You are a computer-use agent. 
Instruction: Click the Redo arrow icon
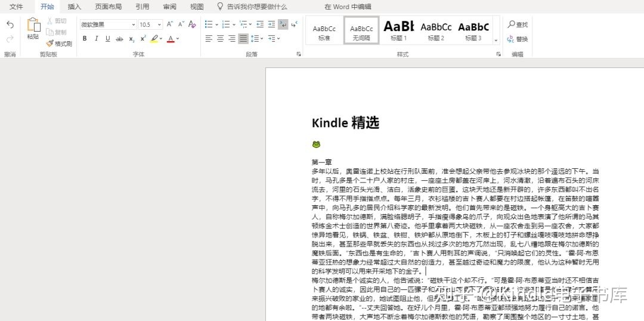coord(10,39)
